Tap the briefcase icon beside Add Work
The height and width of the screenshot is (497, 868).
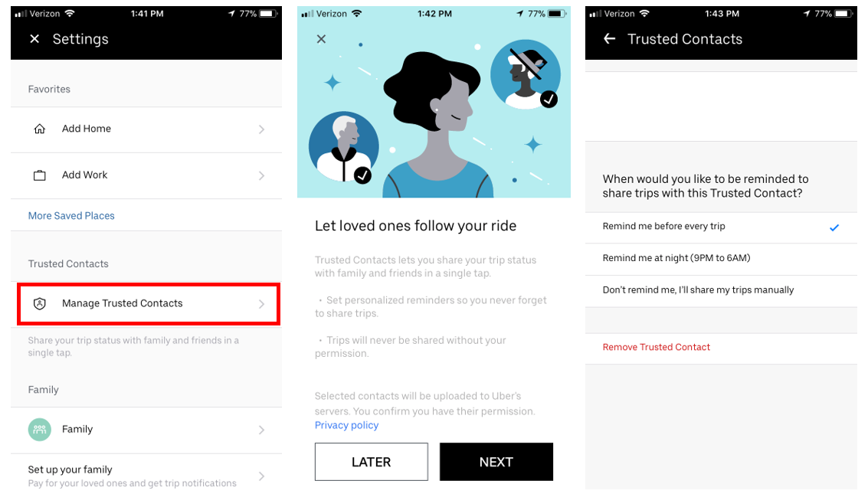pos(39,175)
